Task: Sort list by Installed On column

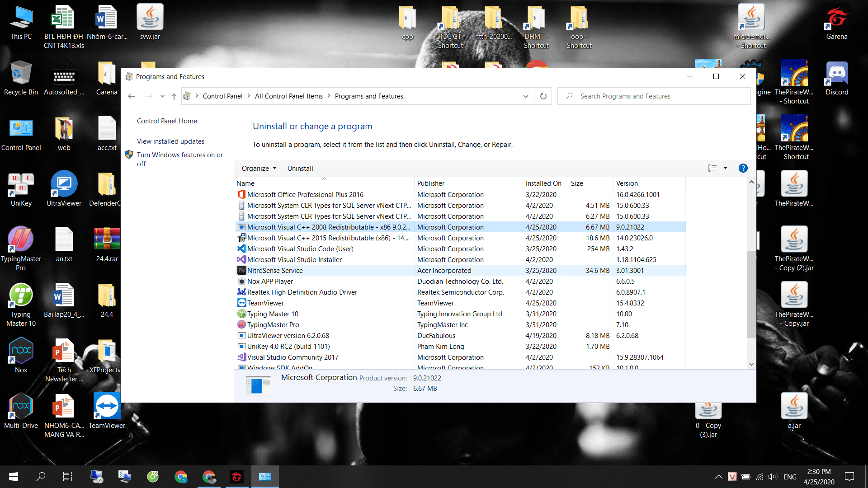Action: click(x=545, y=183)
